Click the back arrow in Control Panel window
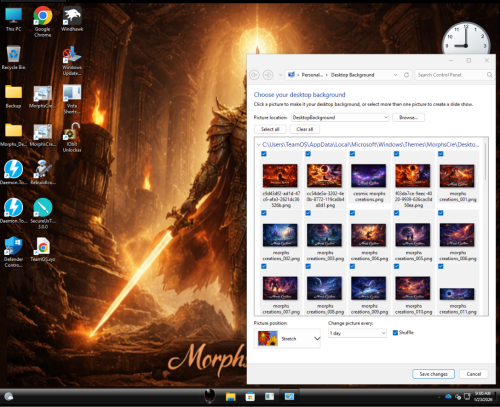Screen dimensions: 500x407 (x=254, y=75)
